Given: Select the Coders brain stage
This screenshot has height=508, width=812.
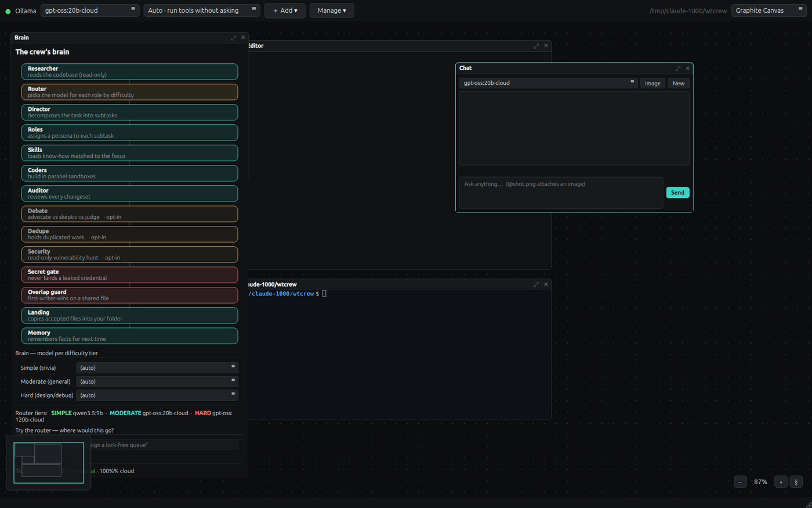Looking at the screenshot, I should click(x=130, y=173).
